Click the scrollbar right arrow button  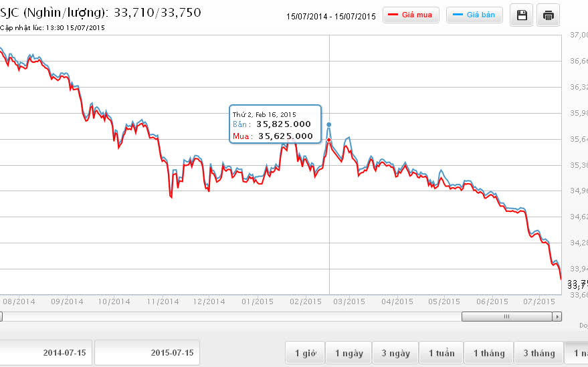click(557, 317)
